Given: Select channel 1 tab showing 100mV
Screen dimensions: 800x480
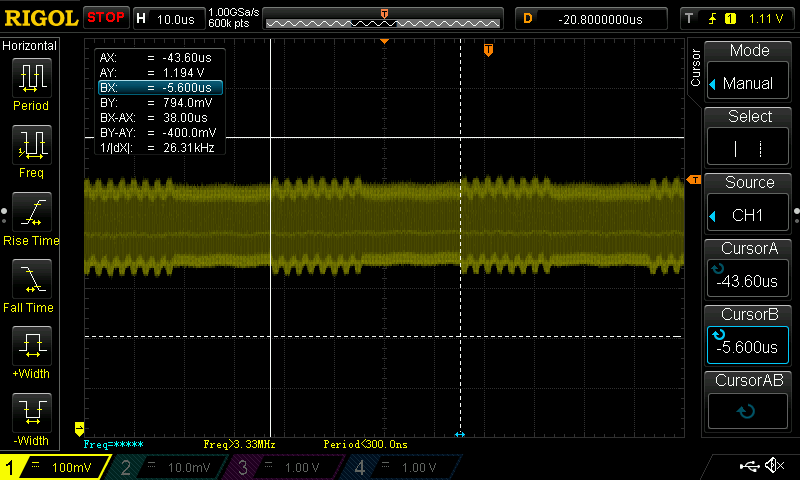Looking at the screenshot, I should [54, 467].
